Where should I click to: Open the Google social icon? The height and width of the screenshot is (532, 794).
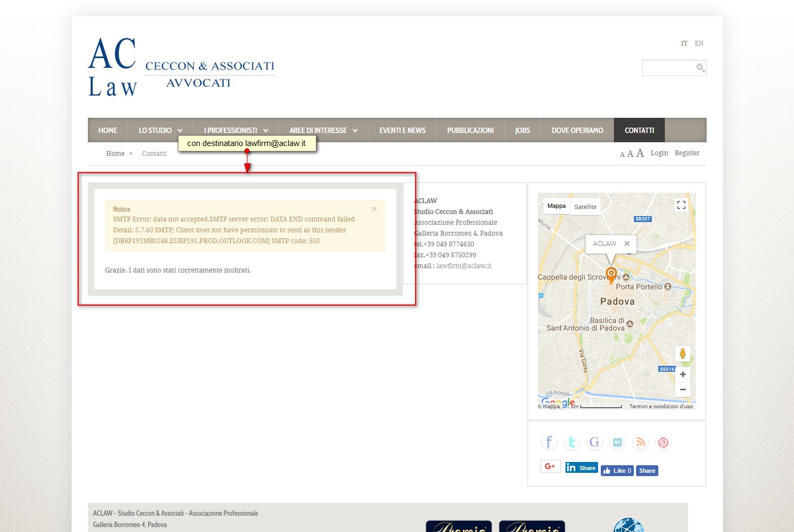594,442
